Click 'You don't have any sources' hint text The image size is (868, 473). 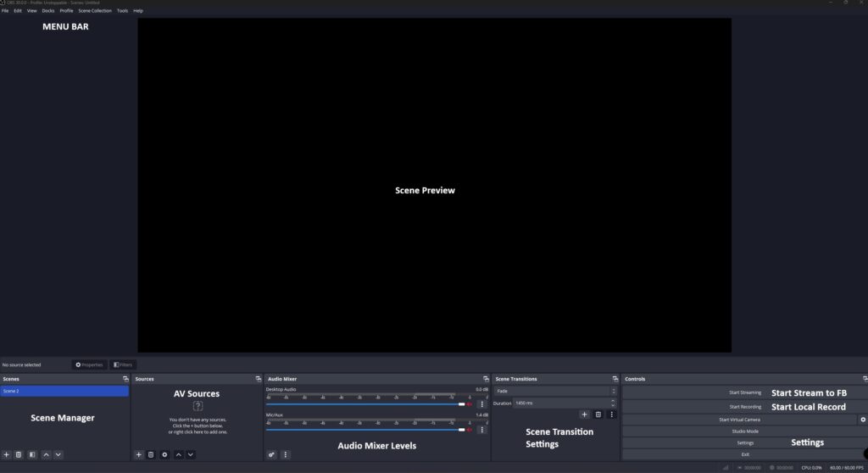(198, 420)
